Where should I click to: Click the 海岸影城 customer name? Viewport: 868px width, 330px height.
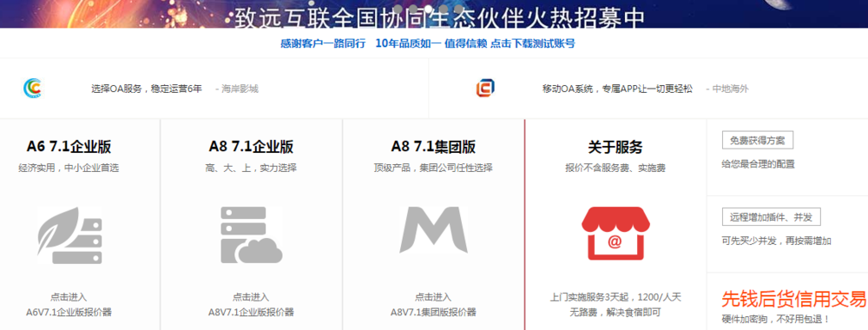240,89
